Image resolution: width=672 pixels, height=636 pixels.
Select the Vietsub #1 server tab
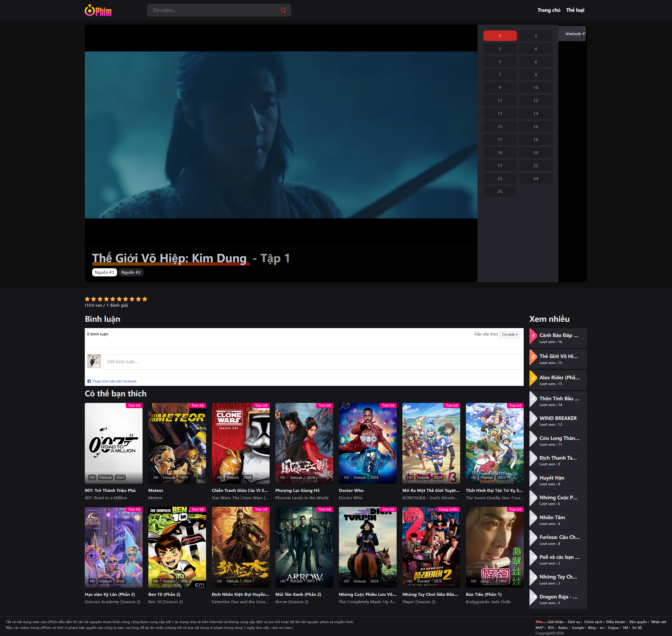pyautogui.click(x=573, y=34)
